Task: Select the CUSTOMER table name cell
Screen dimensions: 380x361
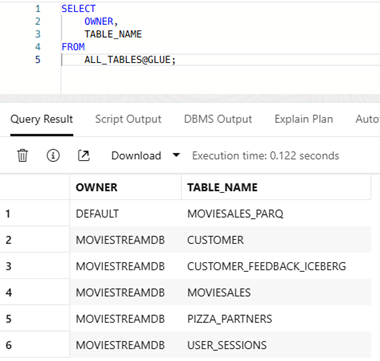Action: pyautogui.click(x=276, y=240)
